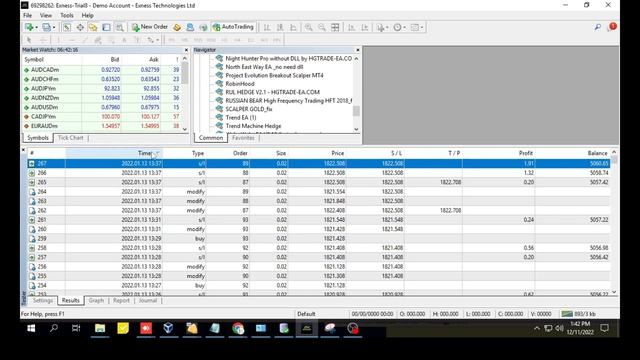Open the Windows Start menu
640x360 pixels.
[31, 328]
